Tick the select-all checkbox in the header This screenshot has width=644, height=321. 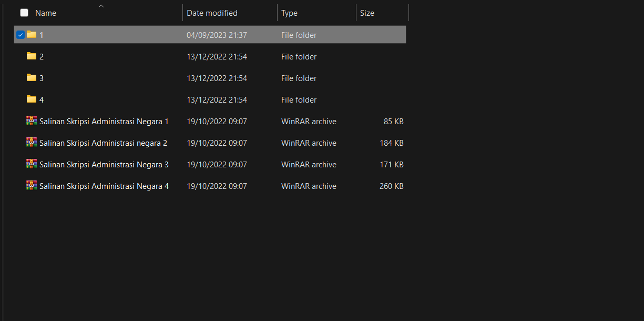pyautogui.click(x=24, y=13)
